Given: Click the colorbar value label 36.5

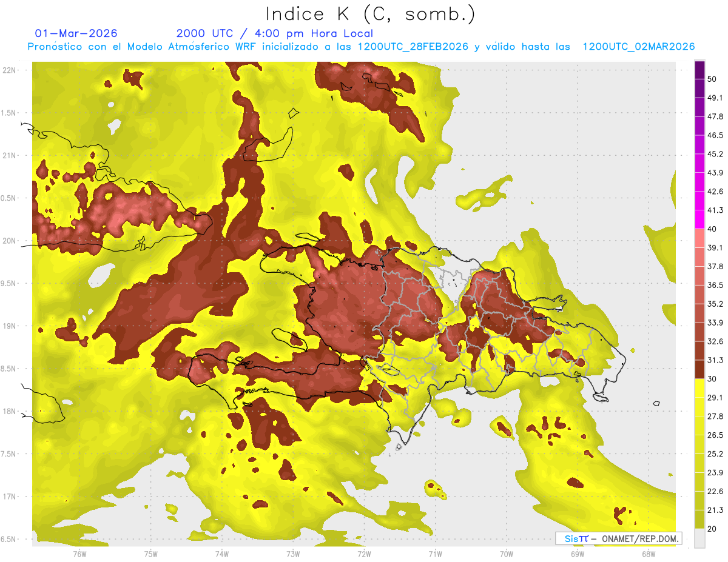Looking at the screenshot, I should pyautogui.click(x=715, y=285).
